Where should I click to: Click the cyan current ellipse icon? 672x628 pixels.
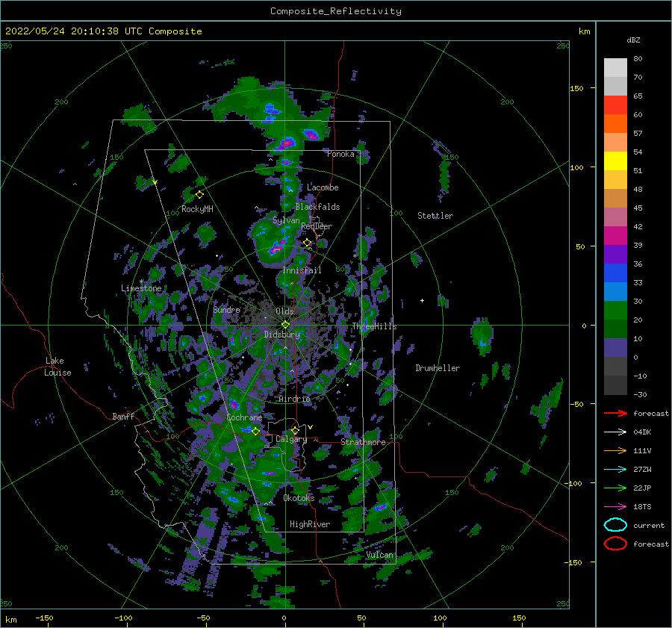[615, 525]
